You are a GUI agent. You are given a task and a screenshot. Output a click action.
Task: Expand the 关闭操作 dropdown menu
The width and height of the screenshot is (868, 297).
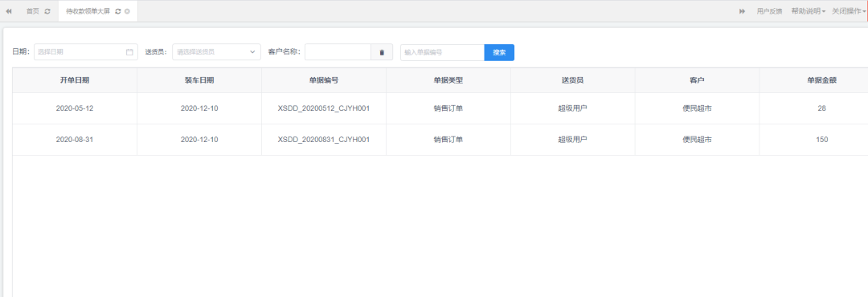pos(849,11)
